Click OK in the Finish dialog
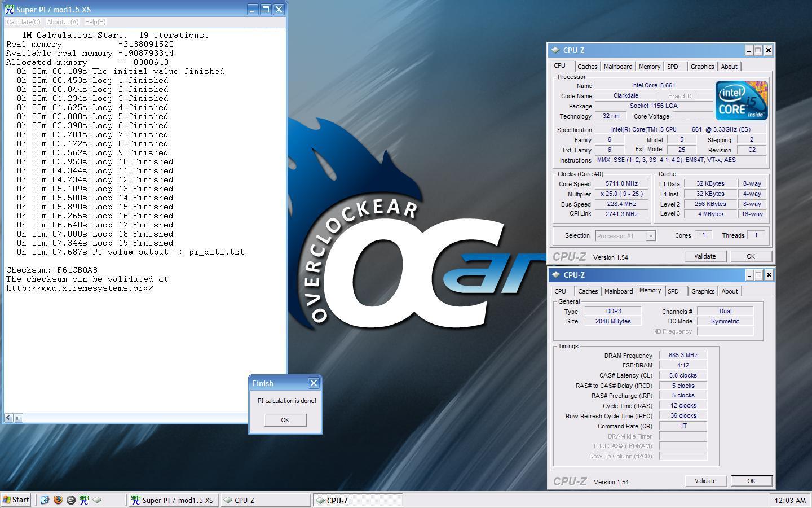Screen dimensions: 812x508 285,420
